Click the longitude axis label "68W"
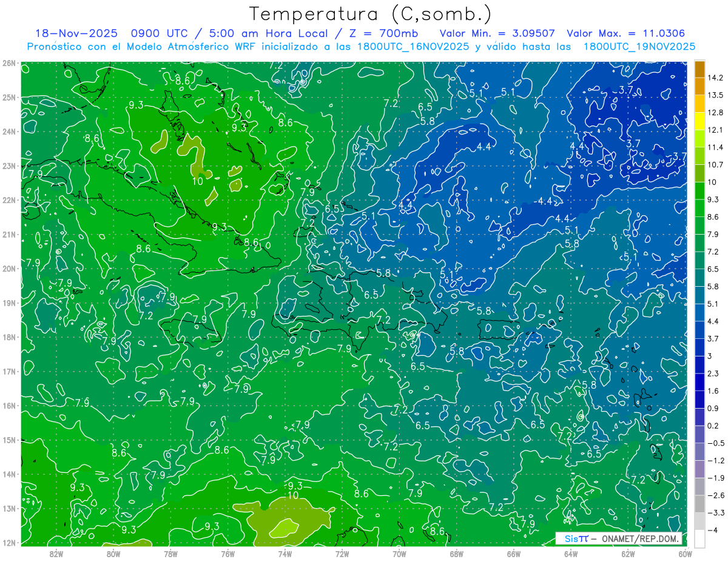 [457, 554]
